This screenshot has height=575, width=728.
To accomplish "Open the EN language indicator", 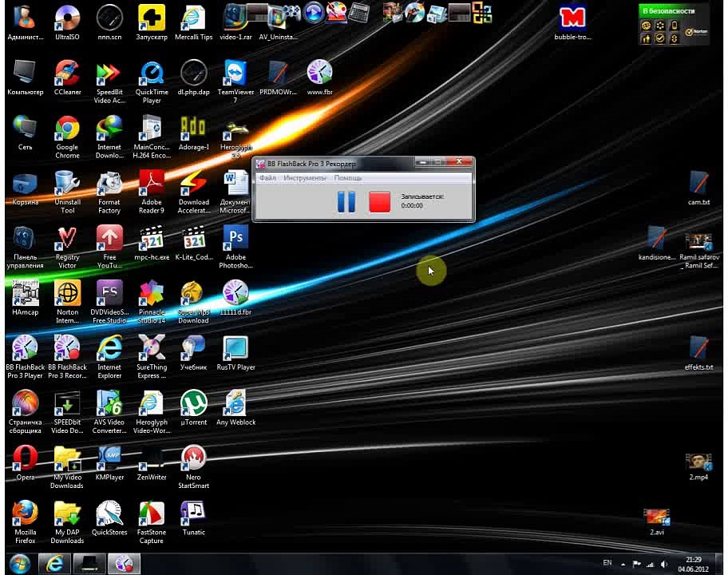I will (x=607, y=563).
